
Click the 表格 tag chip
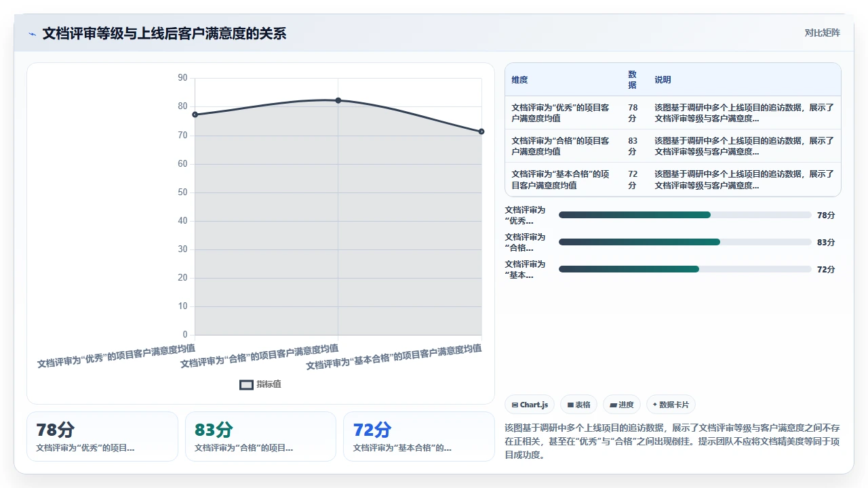(x=578, y=405)
